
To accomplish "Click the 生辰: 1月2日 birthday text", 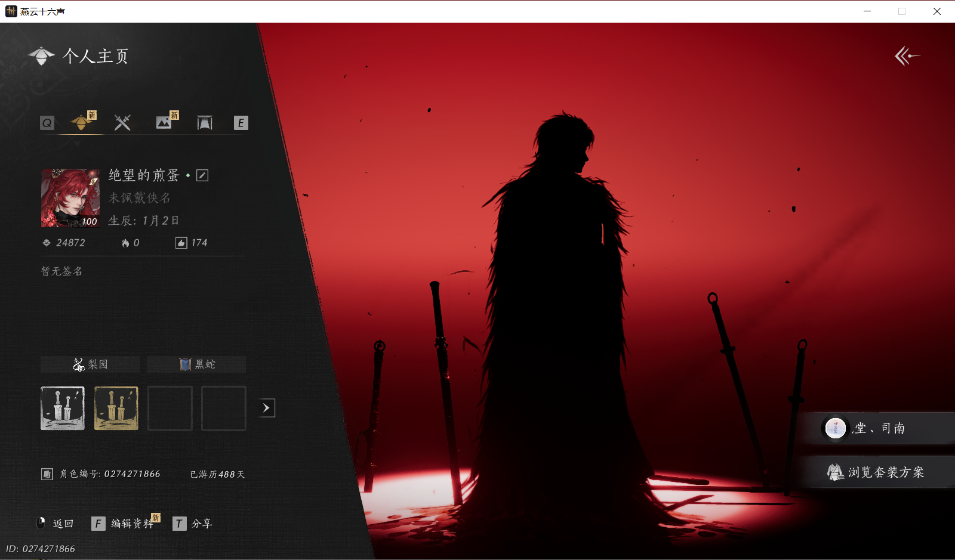I will click(x=144, y=221).
